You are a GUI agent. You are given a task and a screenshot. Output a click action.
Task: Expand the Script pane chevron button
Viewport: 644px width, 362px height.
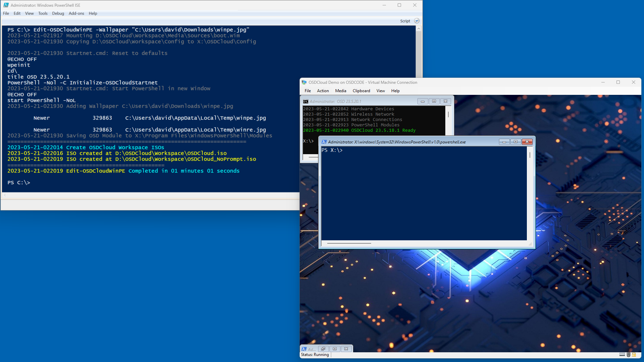417,21
